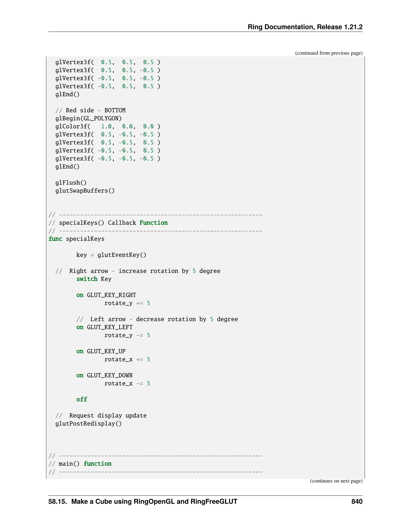The image size is (411, 532).
Task: Click the 'off' keyword in code
Action: coord(81,399)
